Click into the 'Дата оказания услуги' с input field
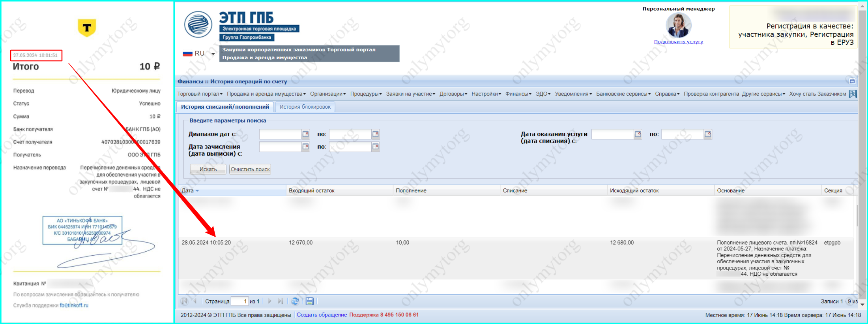Image resolution: width=868 pixels, height=324 pixels. click(x=613, y=134)
